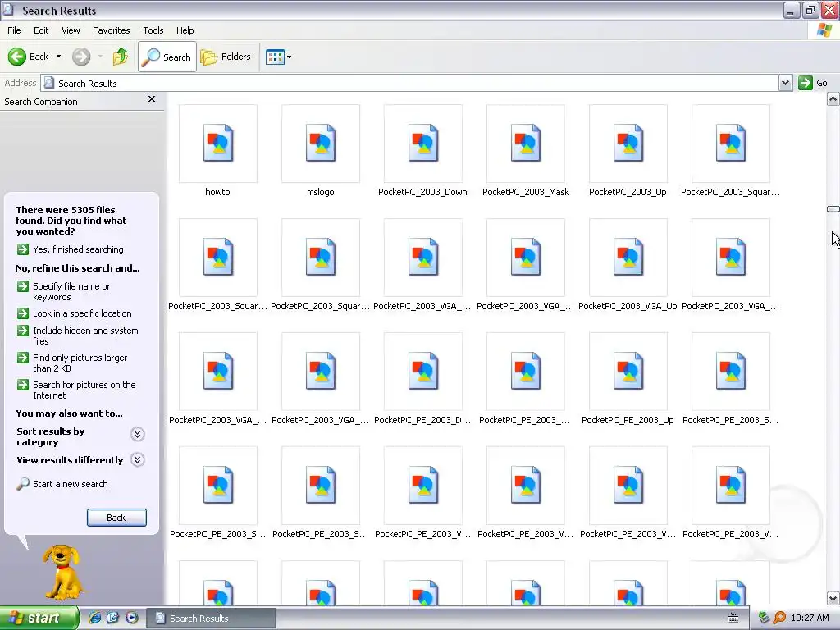Show the Folders pane
Image resolution: width=840 pixels, height=630 pixels.
[x=226, y=57]
